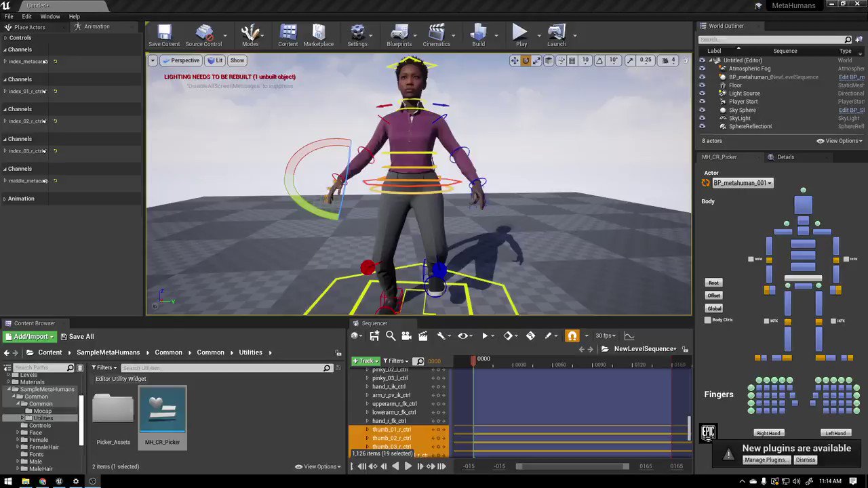868x488 pixels.
Task: Click the Add/Import button
Action: click(x=31, y=337)
